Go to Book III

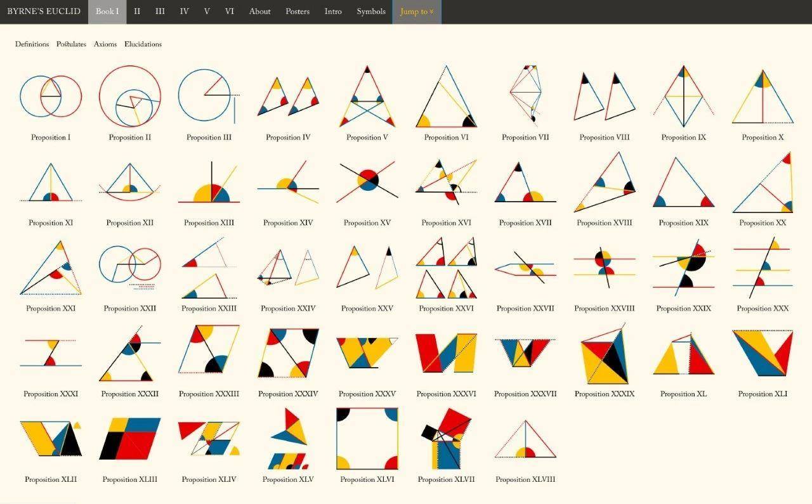click(x=160, y=11)
